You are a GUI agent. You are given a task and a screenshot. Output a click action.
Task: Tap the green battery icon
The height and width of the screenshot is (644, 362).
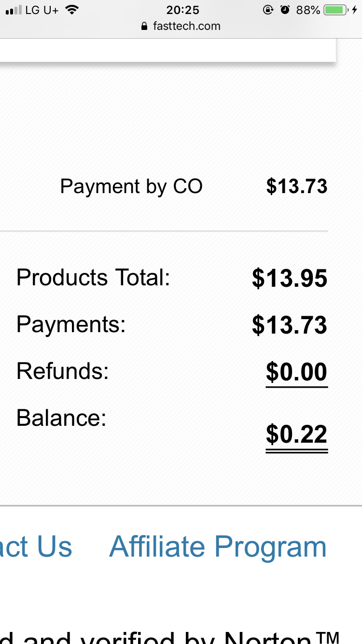point(335,10)
